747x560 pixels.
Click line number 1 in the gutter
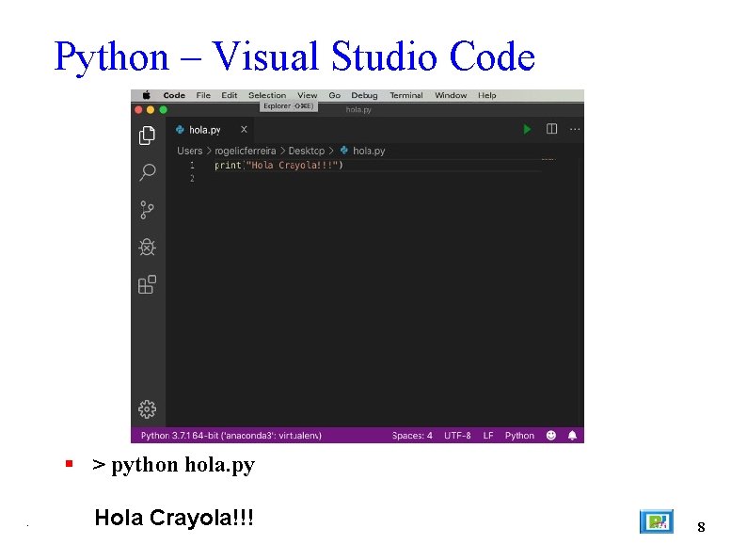coord(192,165)
